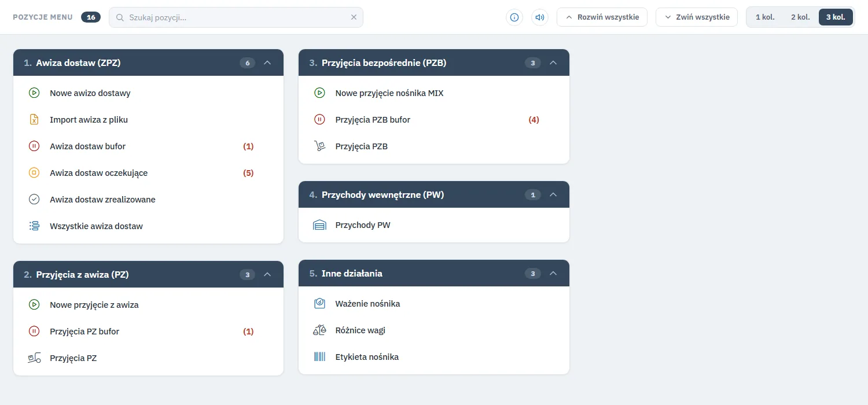Switch layout to 2 kol.

tap(800, 17)
